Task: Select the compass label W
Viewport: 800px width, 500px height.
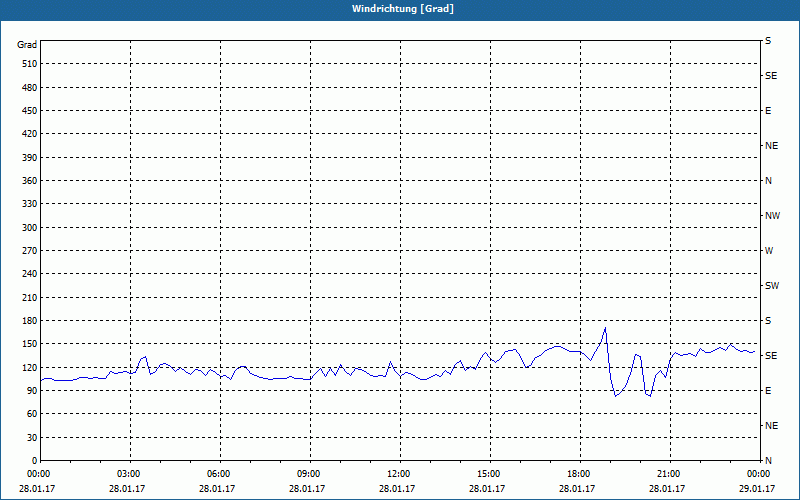Action: tap(769, 251)
